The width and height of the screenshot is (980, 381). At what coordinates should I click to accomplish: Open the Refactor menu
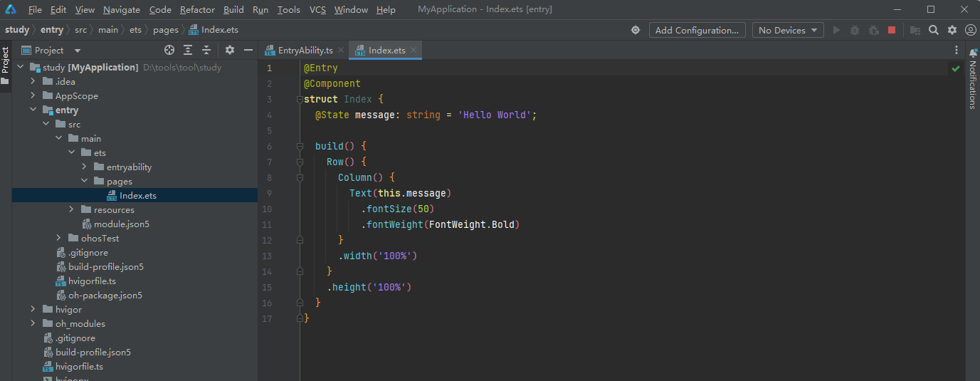point(197,9)
